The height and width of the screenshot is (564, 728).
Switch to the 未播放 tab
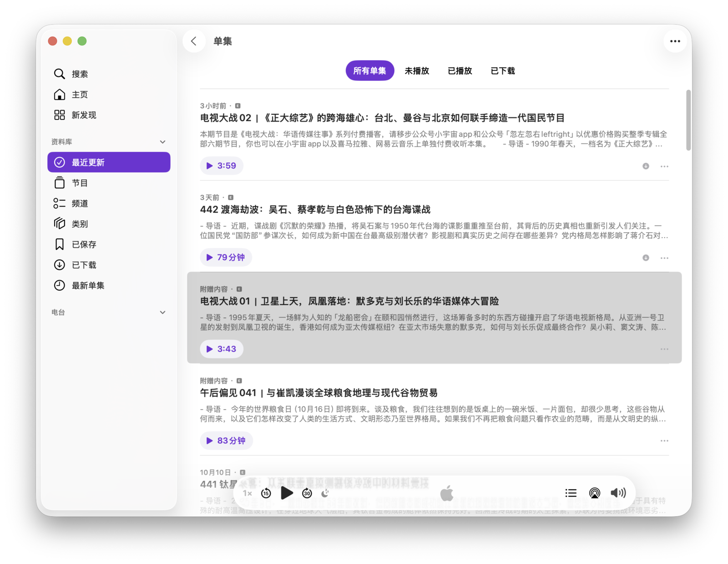pyautogui.click(x=417, y=71)
